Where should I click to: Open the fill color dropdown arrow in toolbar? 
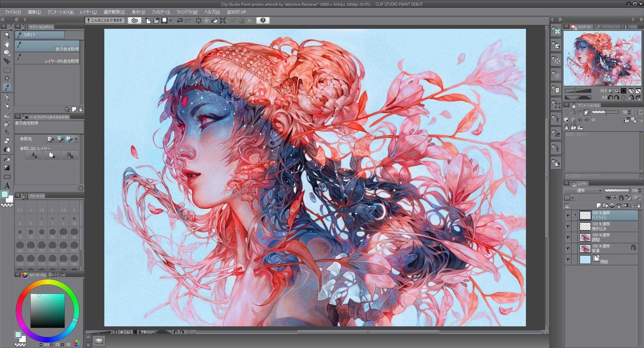171,20
